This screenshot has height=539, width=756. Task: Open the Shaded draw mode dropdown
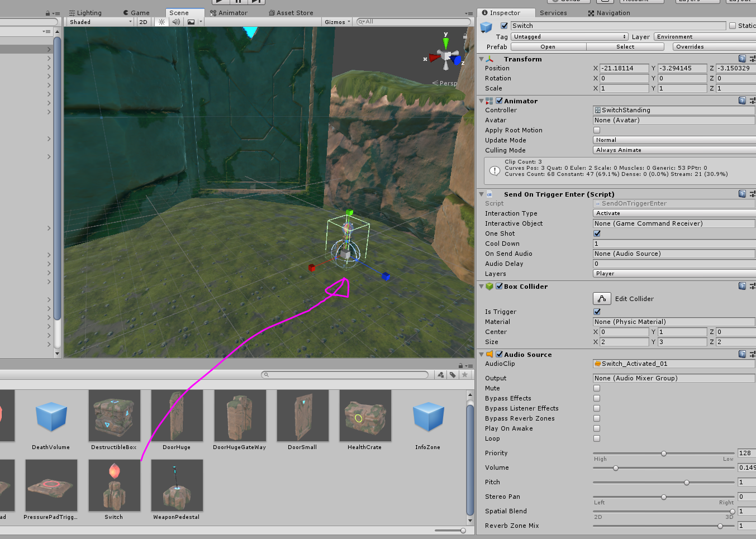(100, 22)
